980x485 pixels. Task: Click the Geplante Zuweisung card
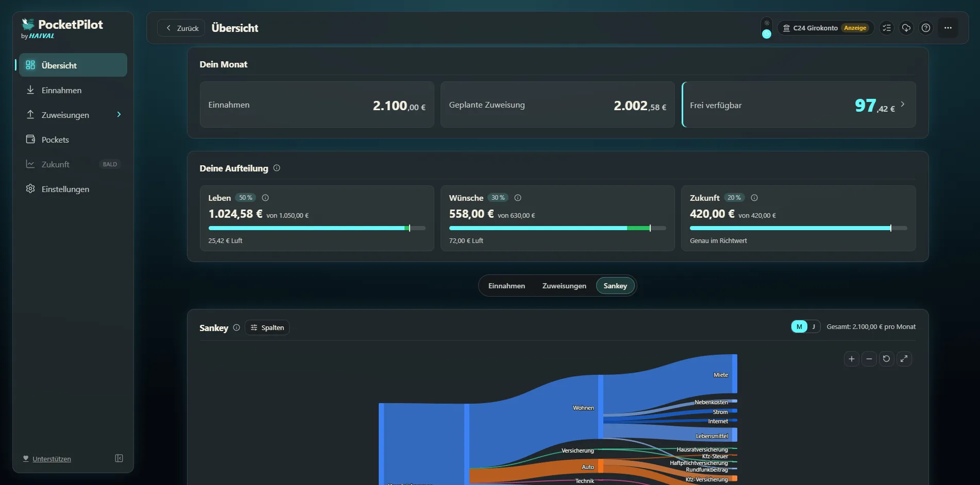pos(557,105)
